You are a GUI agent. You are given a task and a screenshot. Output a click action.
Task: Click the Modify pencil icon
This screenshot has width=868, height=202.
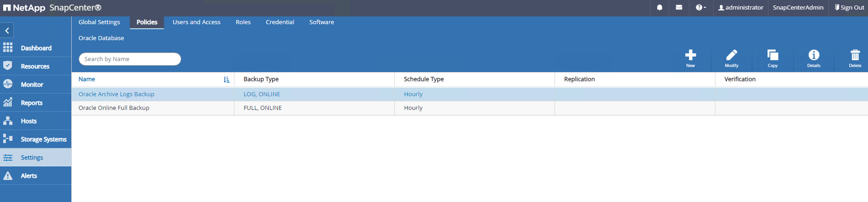pos(731,56)
